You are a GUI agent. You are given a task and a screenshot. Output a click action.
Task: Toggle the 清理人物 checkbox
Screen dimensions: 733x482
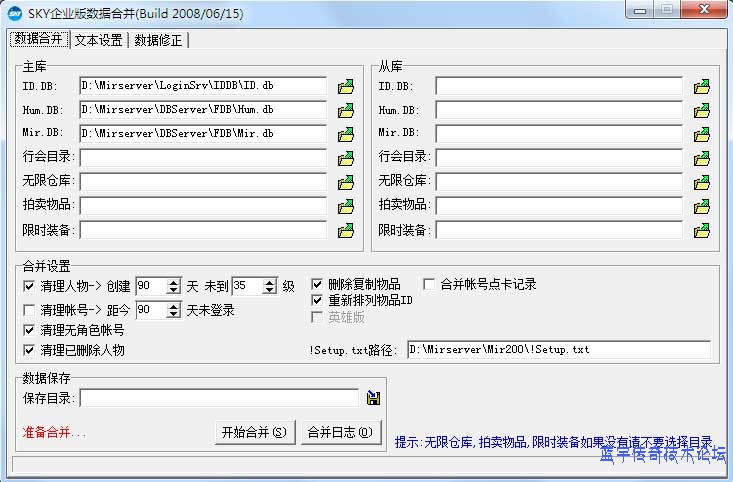pyautogui.click(x=29, y=286)
